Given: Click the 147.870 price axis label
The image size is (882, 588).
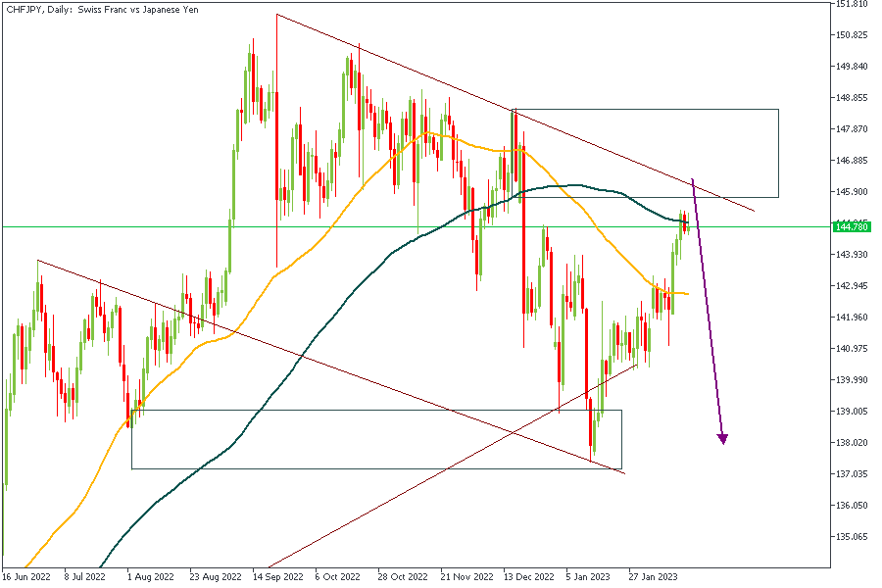Looking at the screenshot, I should tap(852, 128).
